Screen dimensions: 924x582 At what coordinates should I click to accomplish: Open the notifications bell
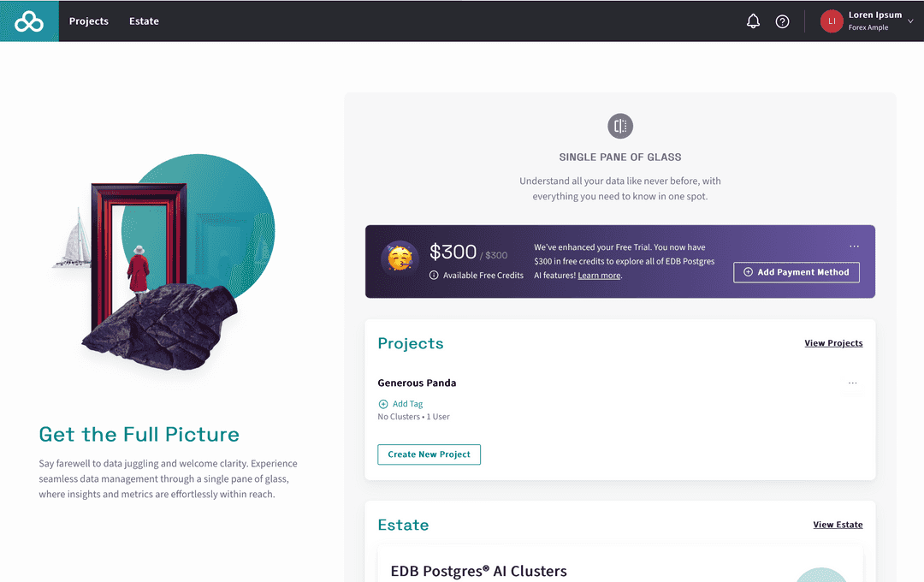coord(753,21)
